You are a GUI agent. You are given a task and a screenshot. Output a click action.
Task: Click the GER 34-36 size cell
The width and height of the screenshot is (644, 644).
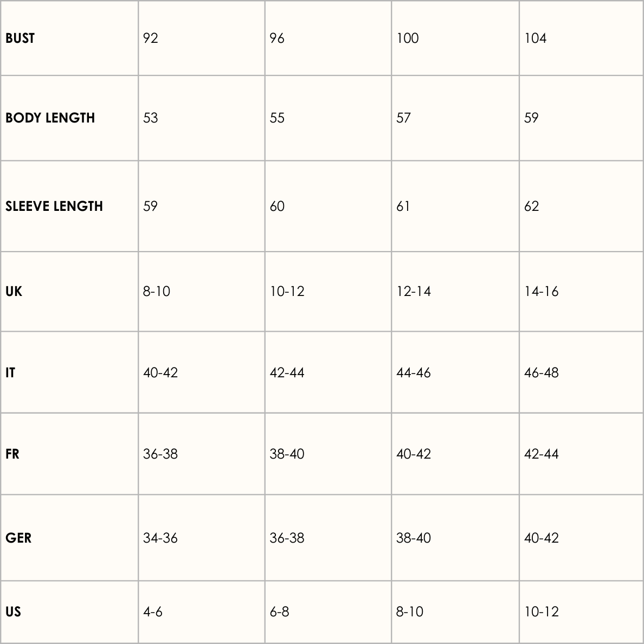pos(160,538)
